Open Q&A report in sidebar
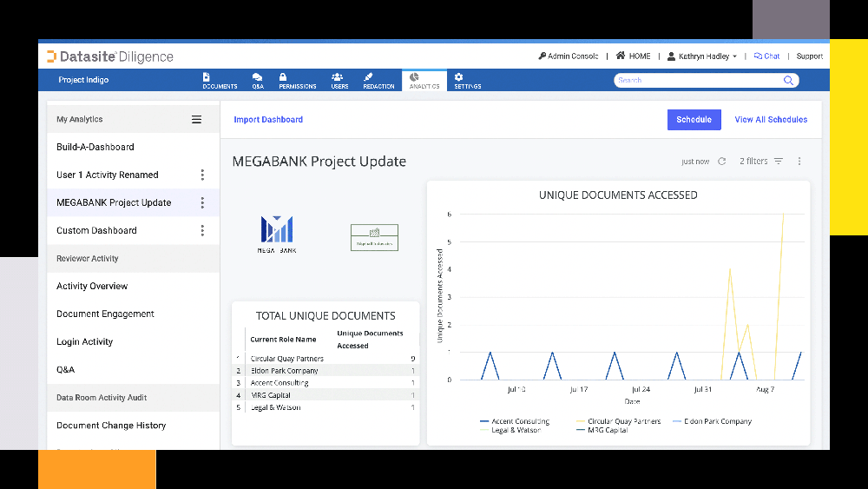868x489 pixels. pyautogui.click(x=65, y=369)
